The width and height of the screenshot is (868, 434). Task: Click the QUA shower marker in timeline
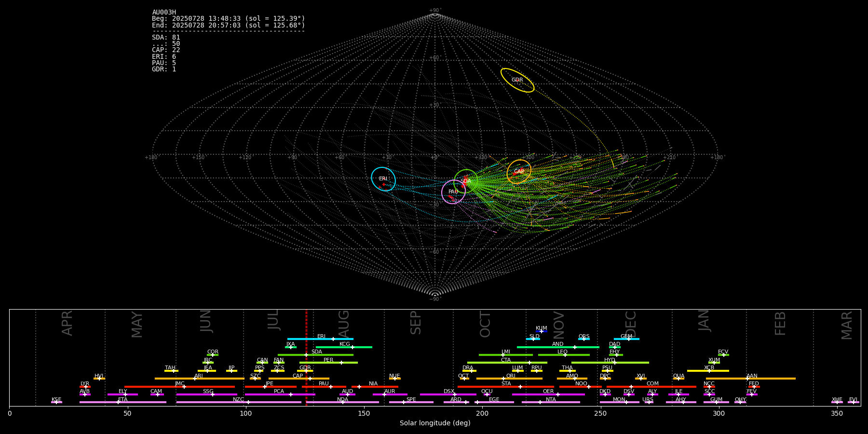[678, 379]
